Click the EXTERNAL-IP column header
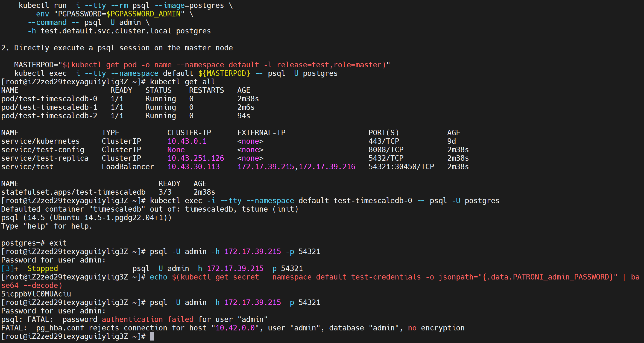This screenshot has height=343, width=644. tap(261, 133)
